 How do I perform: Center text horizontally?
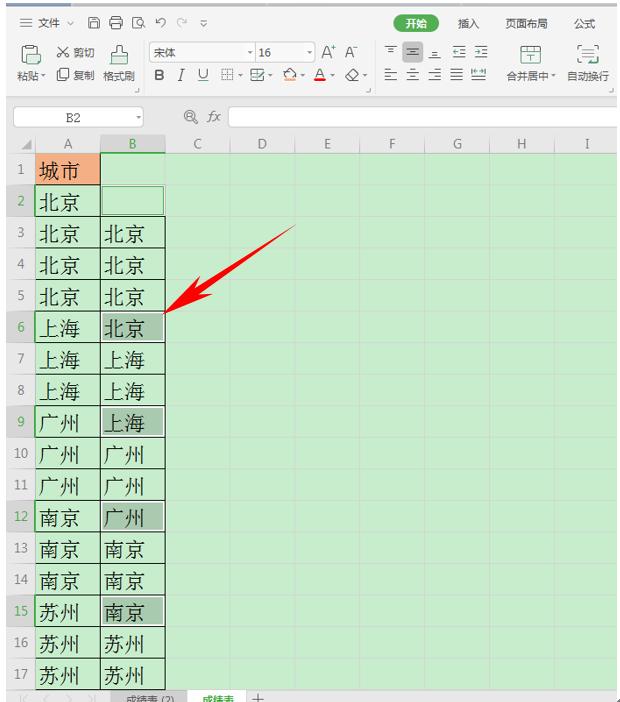[412, 74]
